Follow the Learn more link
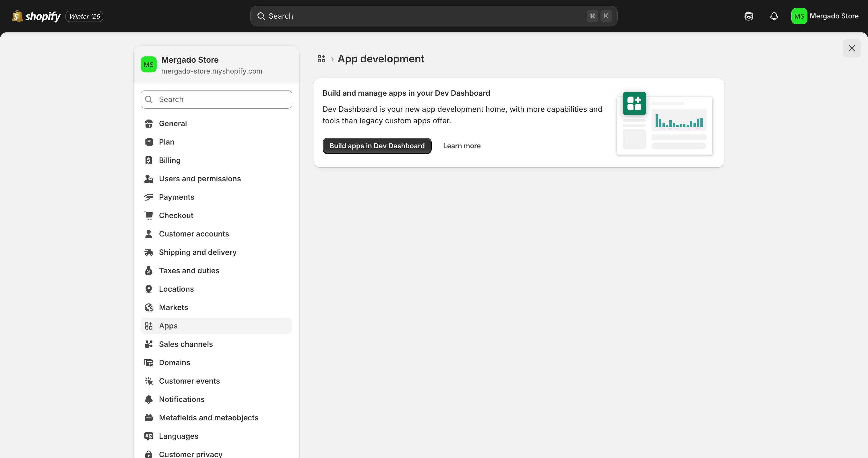The height and width of the screenshot is (458, 868). [x=462, y=146]
